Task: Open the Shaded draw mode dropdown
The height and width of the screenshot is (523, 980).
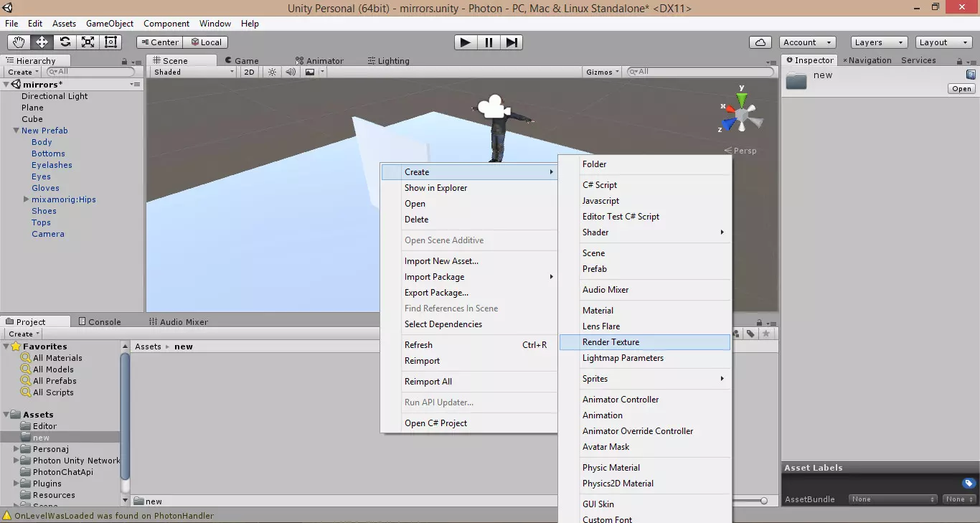Action: click(193, 72)
